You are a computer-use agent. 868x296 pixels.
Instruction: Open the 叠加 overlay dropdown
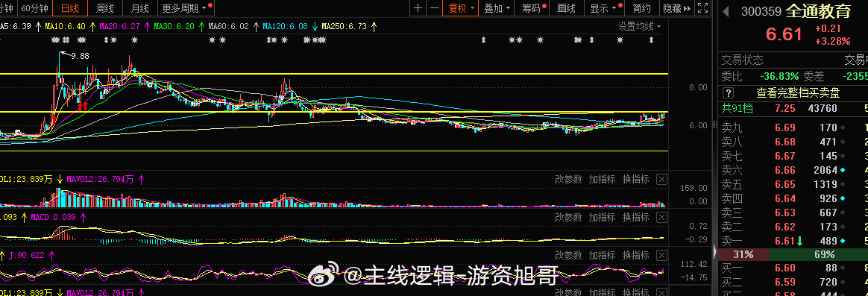tap(497, 8)
